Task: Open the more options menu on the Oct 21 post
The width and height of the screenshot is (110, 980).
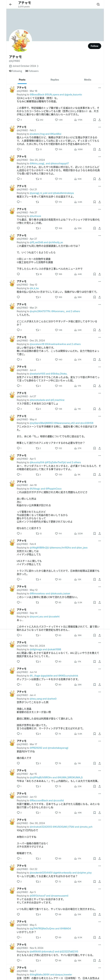Action: point(99,186)
